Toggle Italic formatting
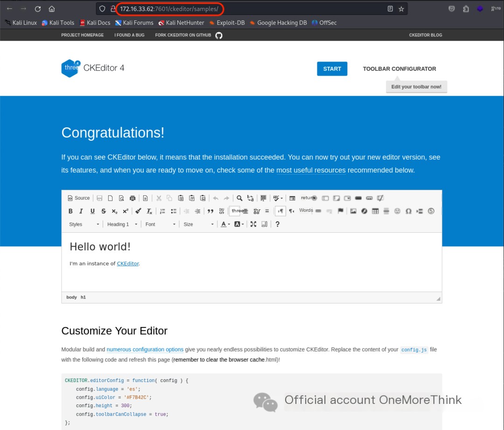Image resolution: width=504 pixels, height=430 pixels. [x=81, y=211]
